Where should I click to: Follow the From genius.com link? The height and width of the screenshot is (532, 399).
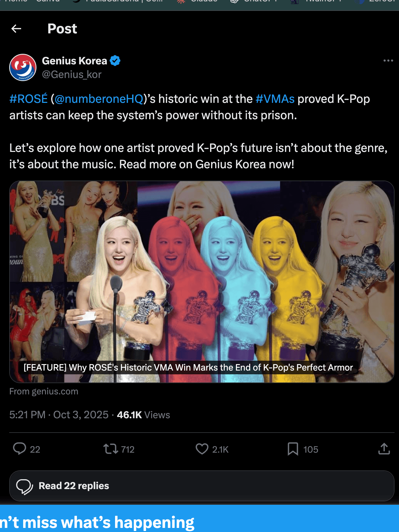pyautogui.click(x=44, y=391)
